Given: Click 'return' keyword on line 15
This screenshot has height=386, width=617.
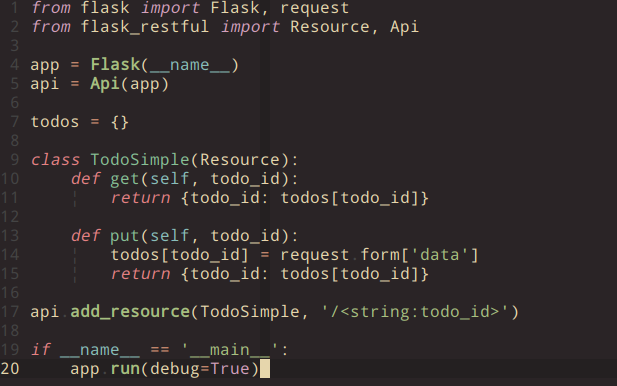Looking at the screenshot, I should [140, 274].
